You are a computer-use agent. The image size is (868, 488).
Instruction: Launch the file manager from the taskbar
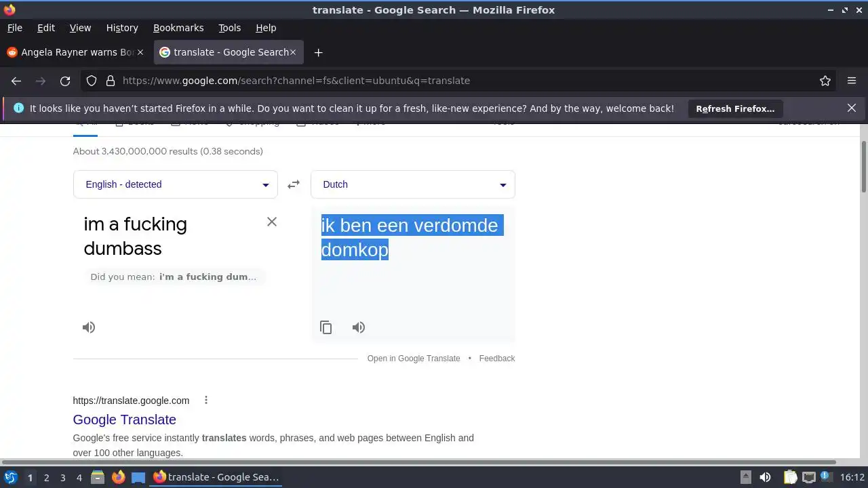(98, 477)
